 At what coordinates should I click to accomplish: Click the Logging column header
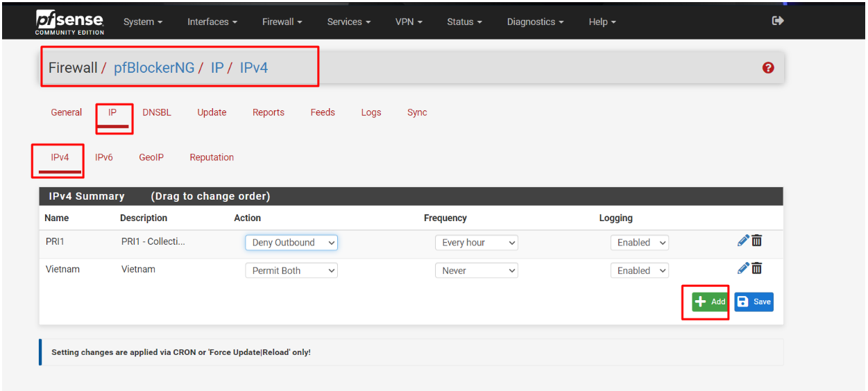click(616, 218)
